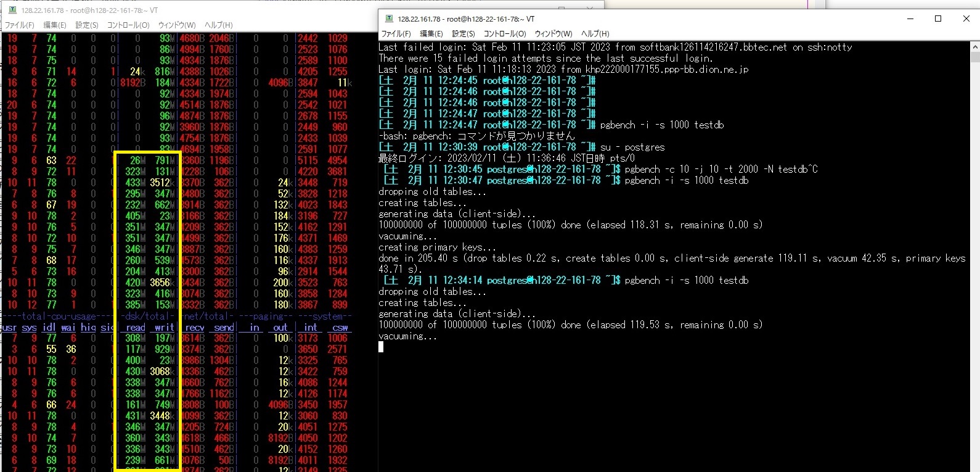Open ファイル(F) menu in left dstat window

(19, 25)
